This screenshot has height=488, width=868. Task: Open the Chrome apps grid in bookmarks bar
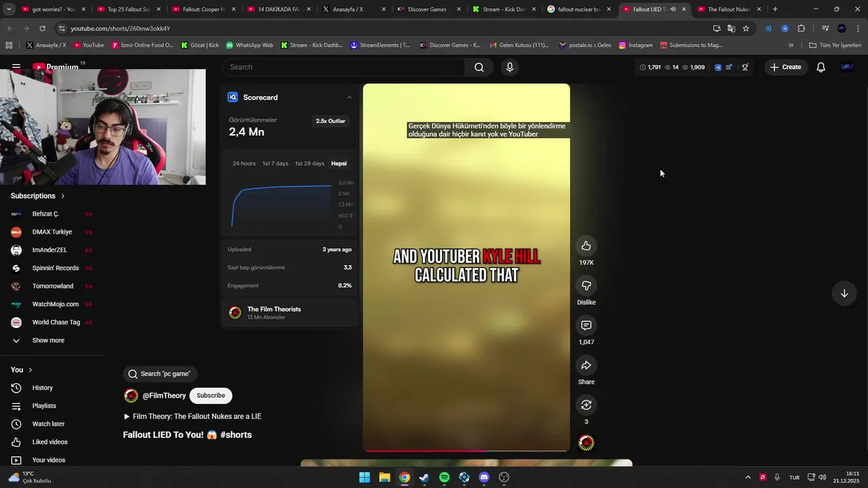[9, 45]
